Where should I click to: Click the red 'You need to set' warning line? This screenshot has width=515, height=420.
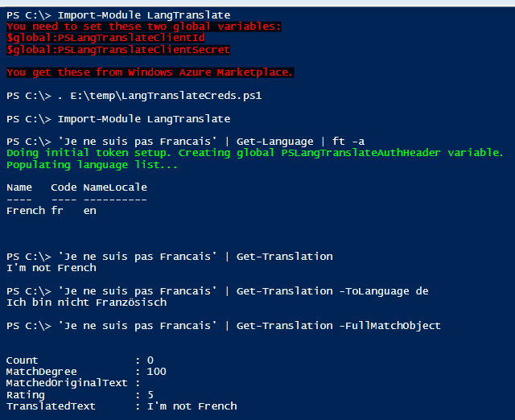[x=143, y=27]
